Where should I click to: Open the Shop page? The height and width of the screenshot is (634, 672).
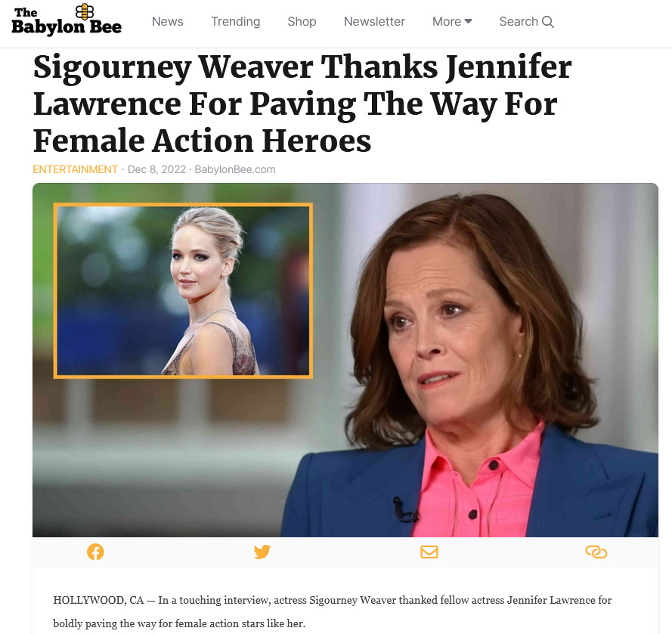(x=302, y=21)
